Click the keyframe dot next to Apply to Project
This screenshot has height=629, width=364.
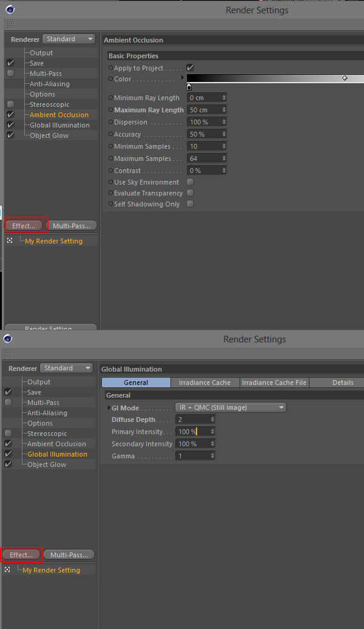110,68
